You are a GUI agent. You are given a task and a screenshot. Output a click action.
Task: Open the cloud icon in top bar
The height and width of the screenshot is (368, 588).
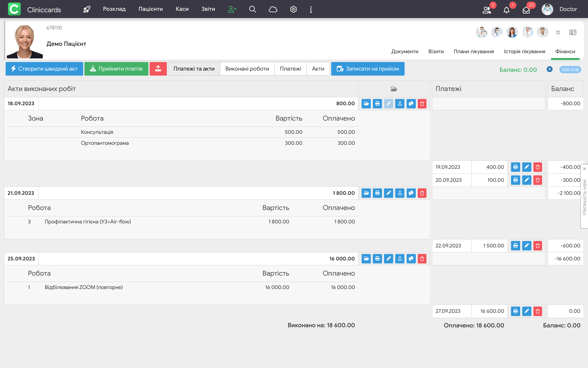coord(273,9)
